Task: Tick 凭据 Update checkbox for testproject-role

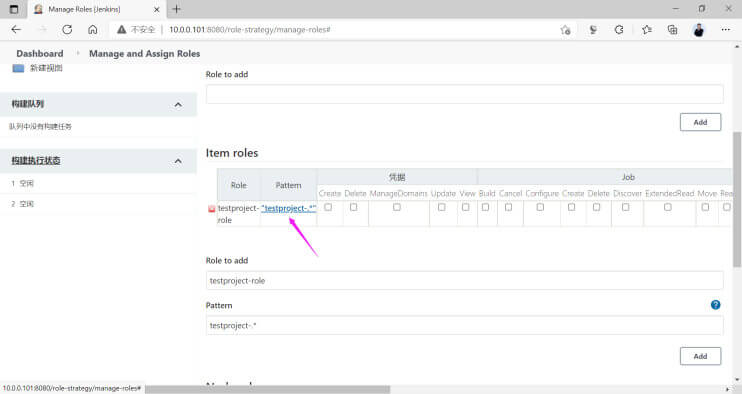Action: coord(442,207)
